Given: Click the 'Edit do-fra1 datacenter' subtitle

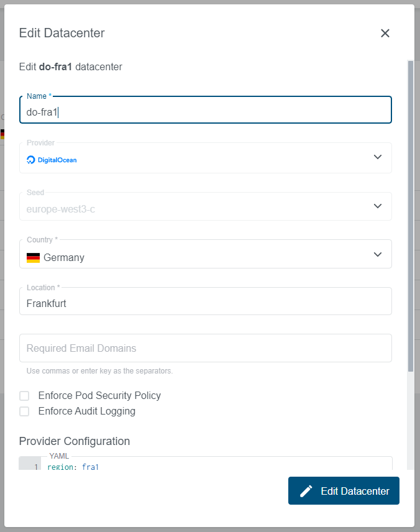Looking at the screenshot, I should 71,66.
